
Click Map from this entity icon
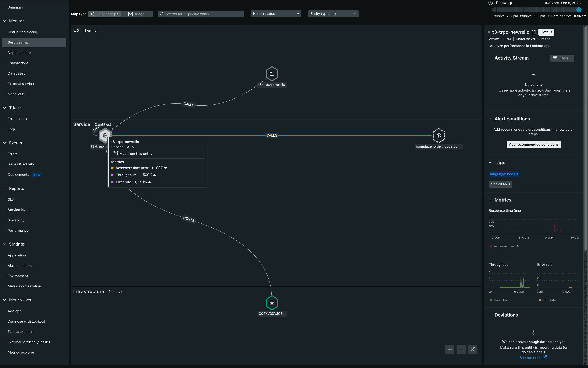pos(116,154)
